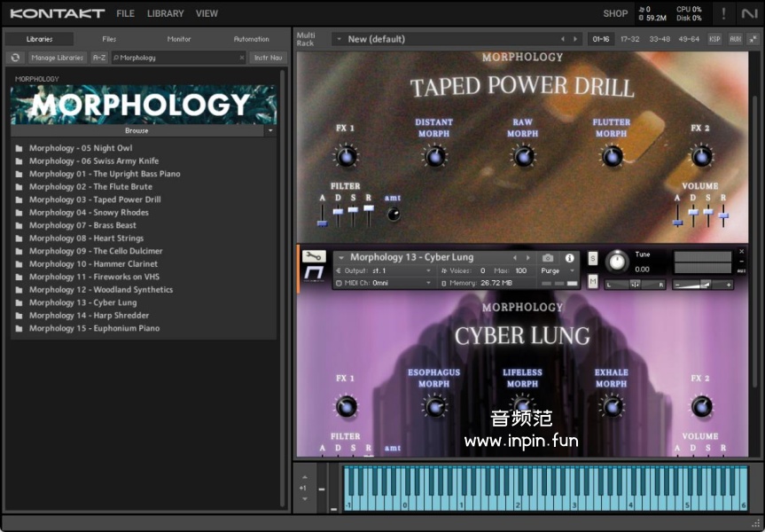
Task: Select Morphology 11 - Fireworks on VHS
Action: pyautogui.click(x=94, y=277)
